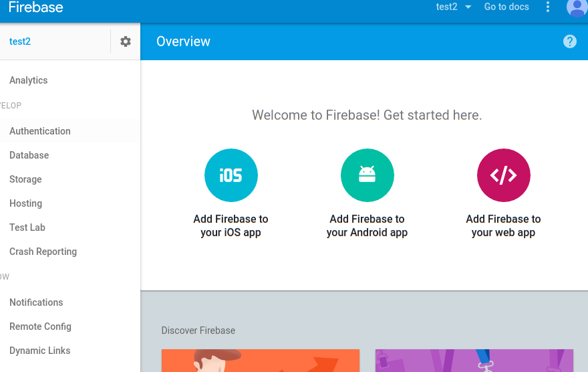Screen dimensions: 588x372
Task: Go to docs link
Action: point(506,7)
